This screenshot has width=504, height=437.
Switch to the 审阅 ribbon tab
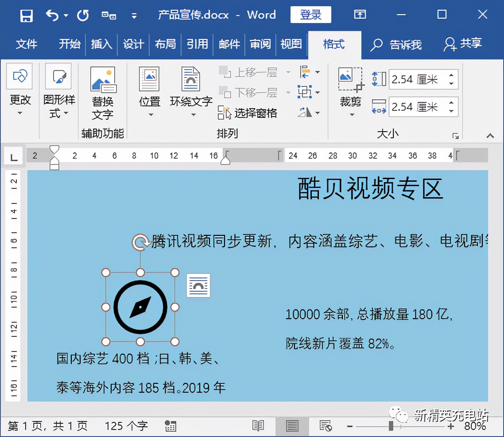tap(260, 44)
